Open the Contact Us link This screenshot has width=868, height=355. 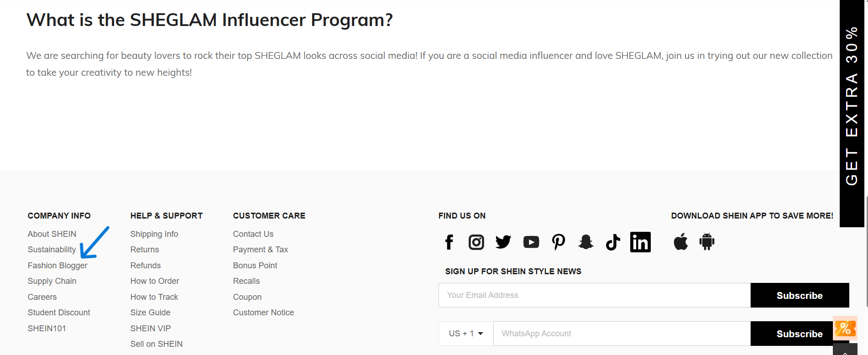pyautogui.click(x=253, y=234)
